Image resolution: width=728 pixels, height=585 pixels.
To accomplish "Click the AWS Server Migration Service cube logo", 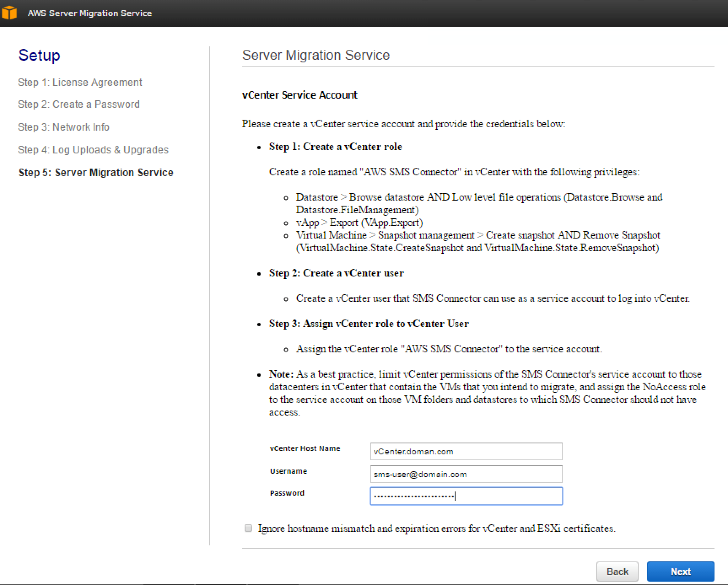I will 10,13.
